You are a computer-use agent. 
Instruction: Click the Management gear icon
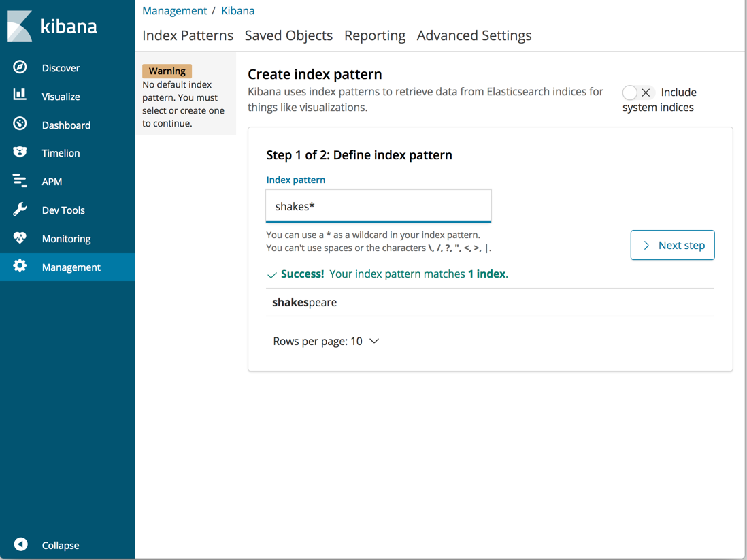coord(20,267)
